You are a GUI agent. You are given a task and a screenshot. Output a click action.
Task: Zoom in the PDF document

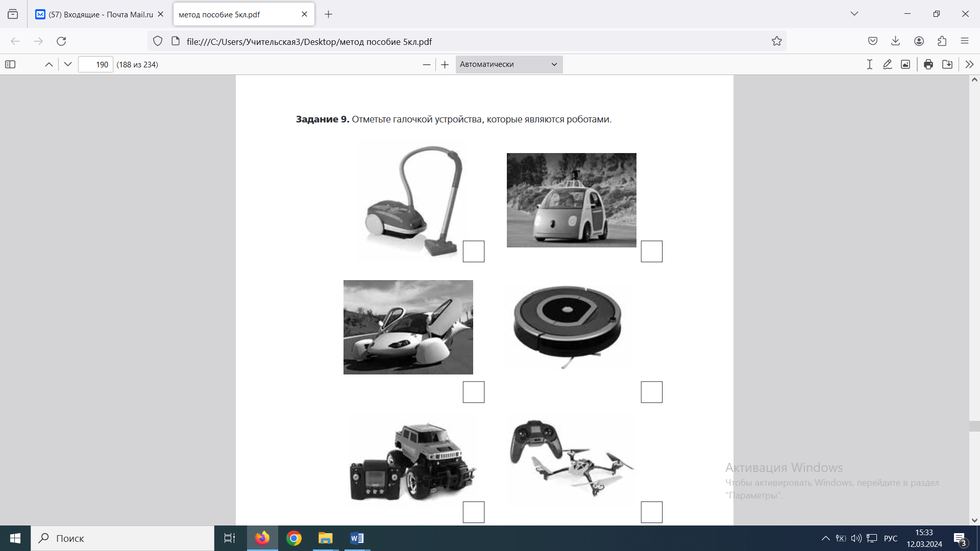point(445,64)
